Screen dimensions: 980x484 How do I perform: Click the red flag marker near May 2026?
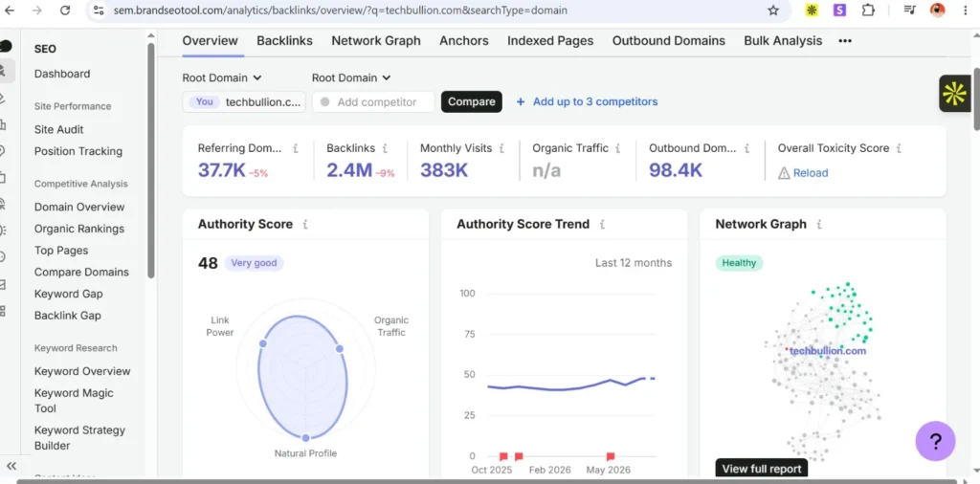[x=611, y=456]
